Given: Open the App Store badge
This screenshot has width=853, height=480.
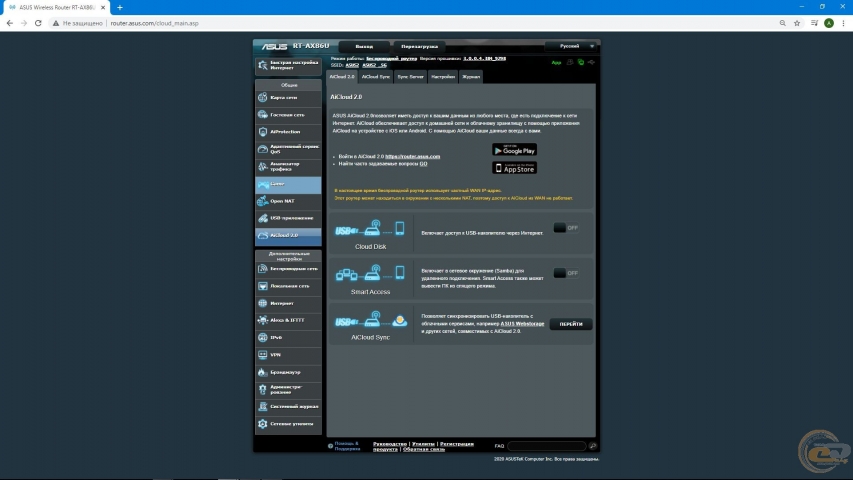Looking at the screenshot, I should 515,168.
